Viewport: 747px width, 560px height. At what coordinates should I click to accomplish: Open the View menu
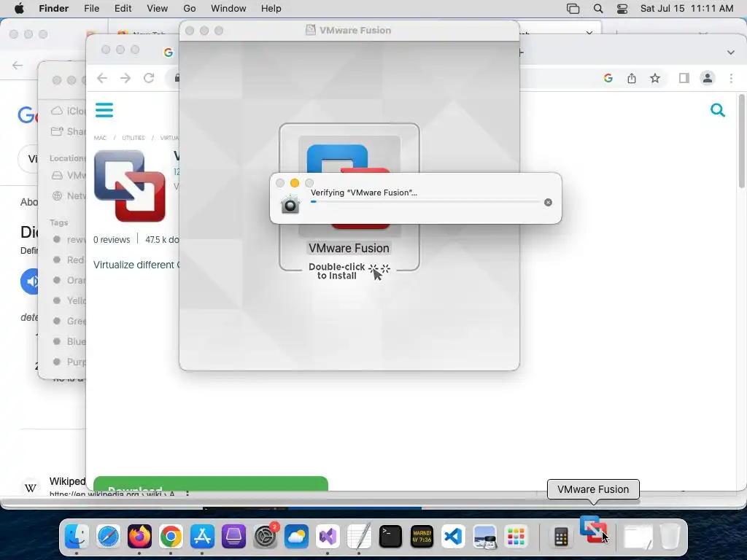pos(158,8)
